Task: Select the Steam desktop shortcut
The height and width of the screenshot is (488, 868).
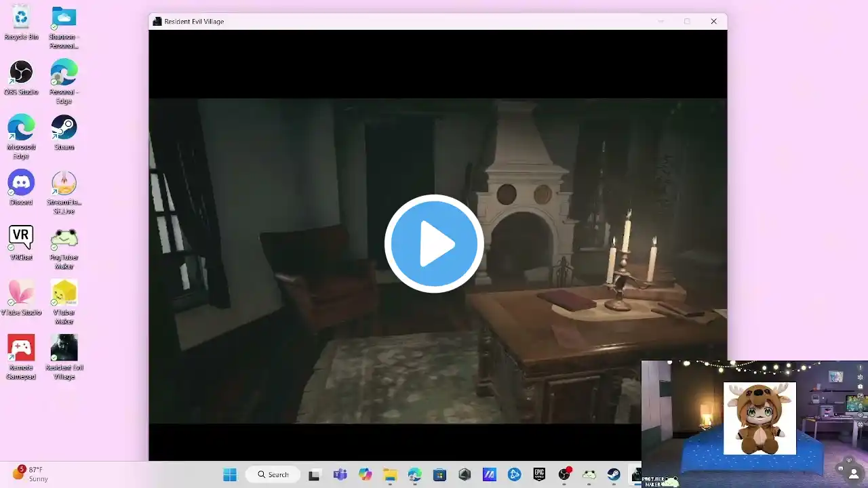Action: point(64,132)
